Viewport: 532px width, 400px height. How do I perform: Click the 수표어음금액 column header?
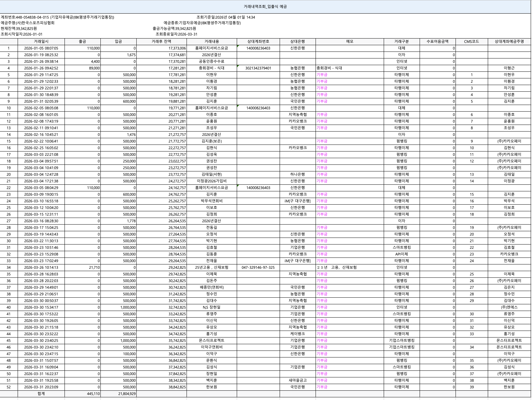(437, 41)
